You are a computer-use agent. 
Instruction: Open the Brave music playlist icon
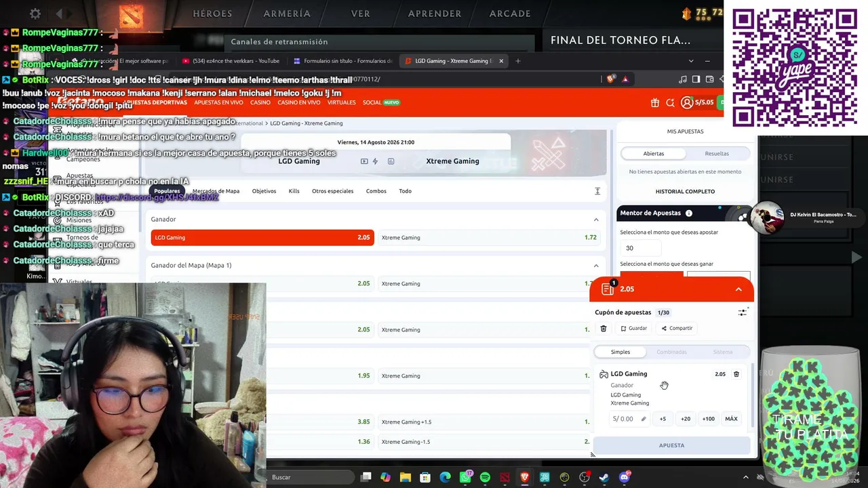coord(683,79)
